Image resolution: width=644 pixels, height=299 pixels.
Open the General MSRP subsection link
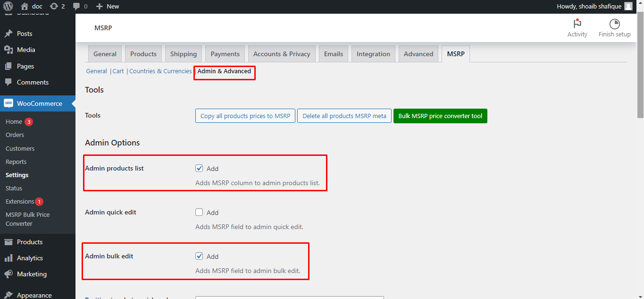coord(96,71)
